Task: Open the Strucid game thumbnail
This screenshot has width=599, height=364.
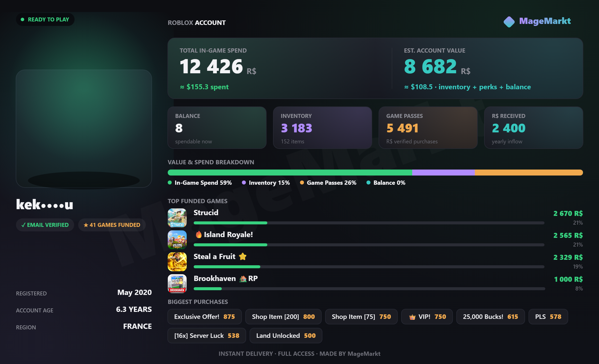Action: [x=177, y=218]
